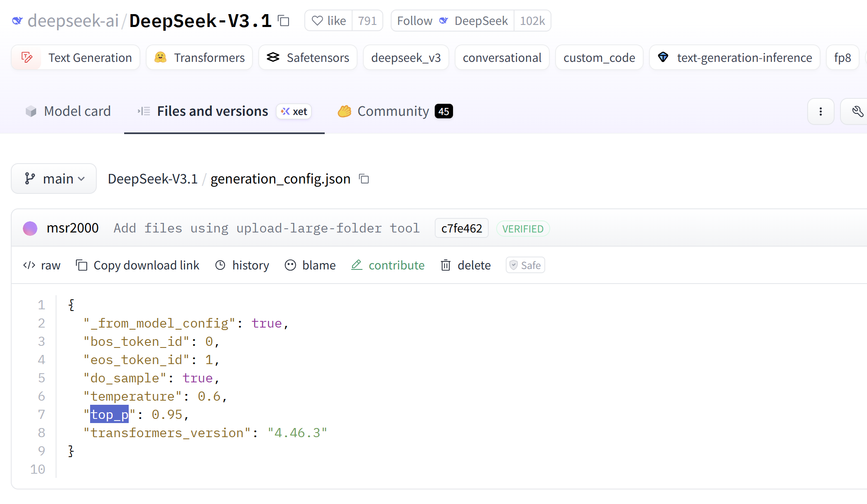Viewport: 867px width, 504px height.
Task: Click the Safe scan badge
Action: (x=525, y=265)
